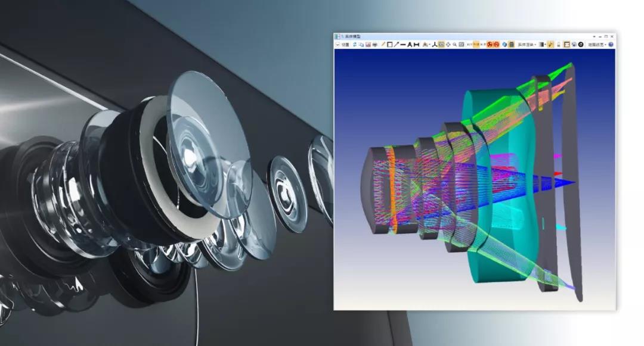Open the gradient background color dropdown

(543, 44)
